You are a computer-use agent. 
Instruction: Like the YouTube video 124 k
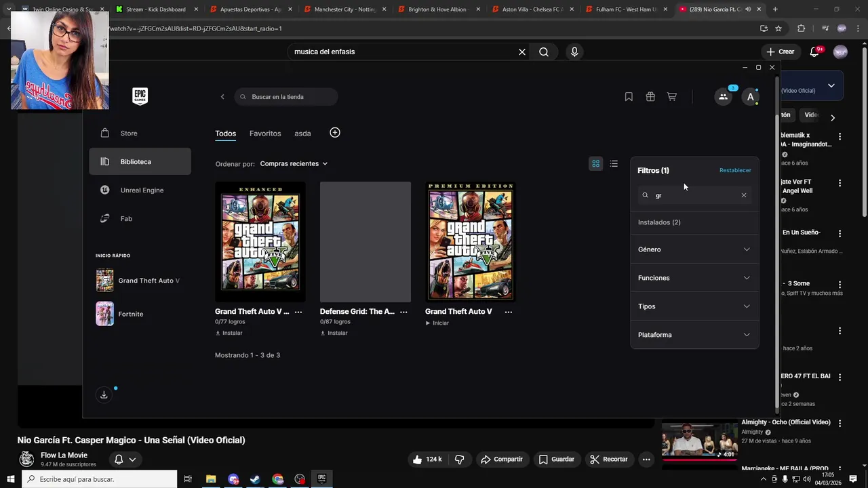(427, 460)
